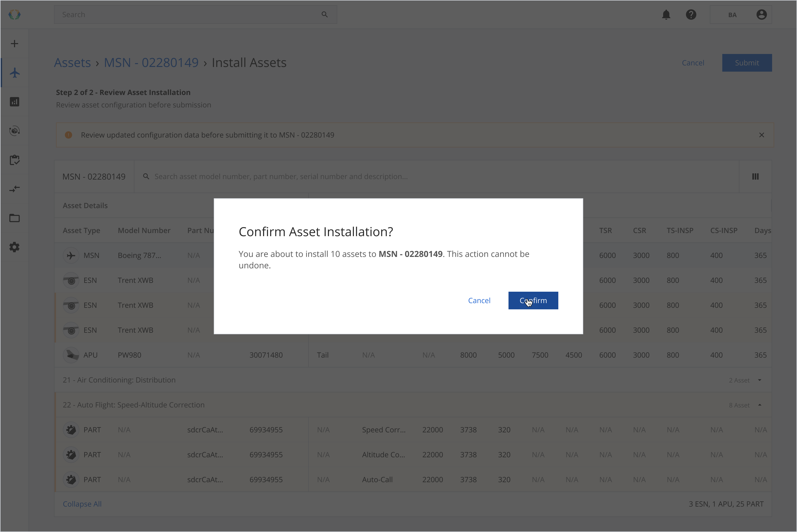Open the clipboard checklist sidebar icon

pyautogui.click(x=14, y=160)
